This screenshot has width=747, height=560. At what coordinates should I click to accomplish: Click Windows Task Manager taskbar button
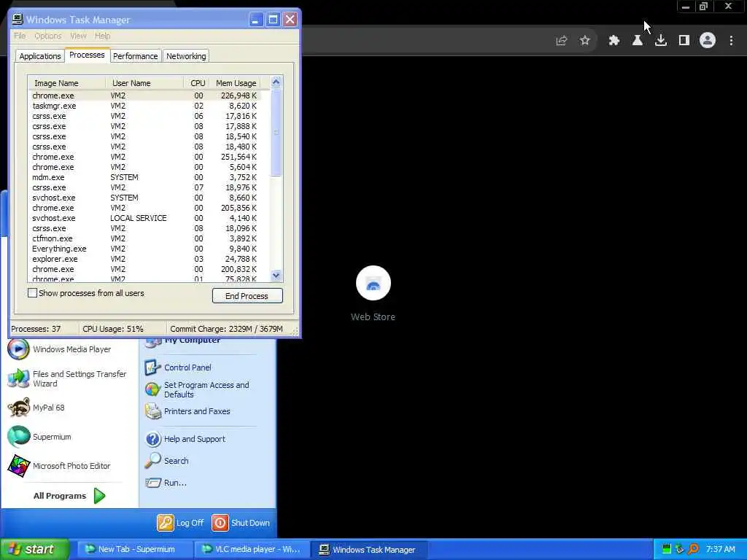[368, 549]
